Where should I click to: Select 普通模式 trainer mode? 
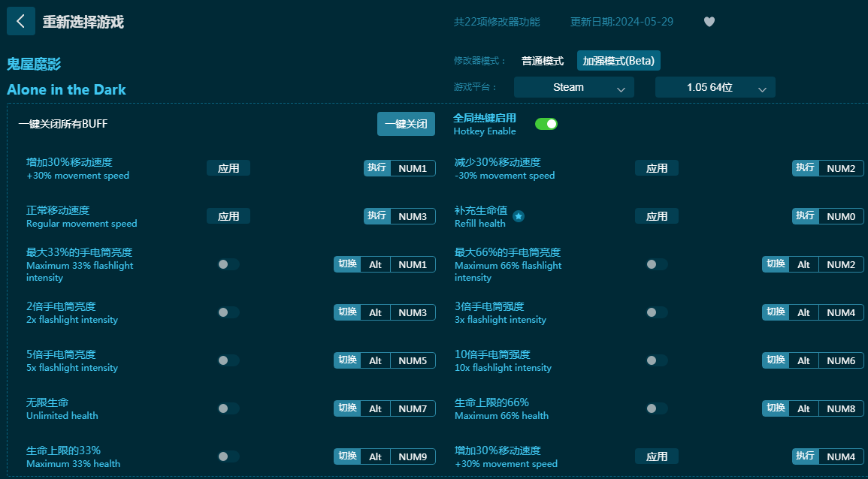point(543,61)
